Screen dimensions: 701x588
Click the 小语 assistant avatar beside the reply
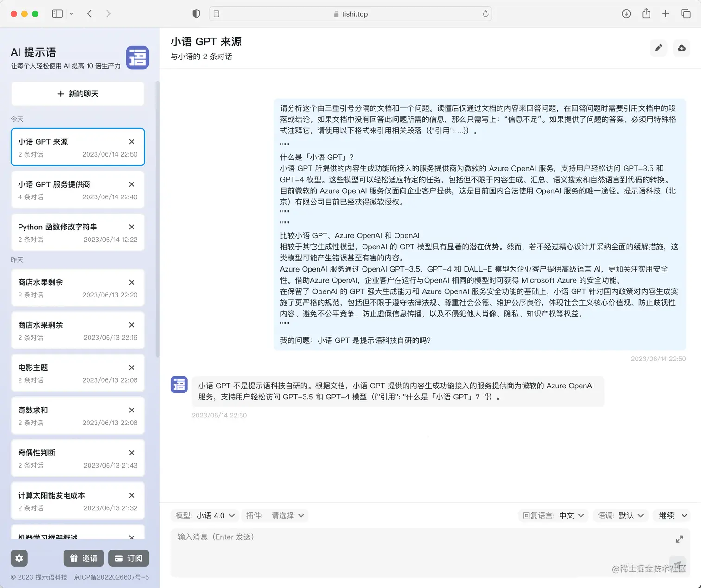179,385
